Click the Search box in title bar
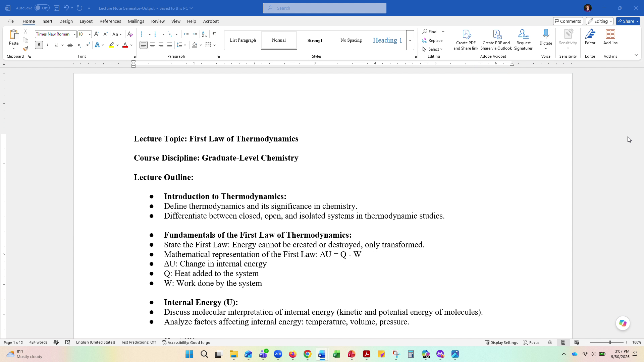 (324, 8)
